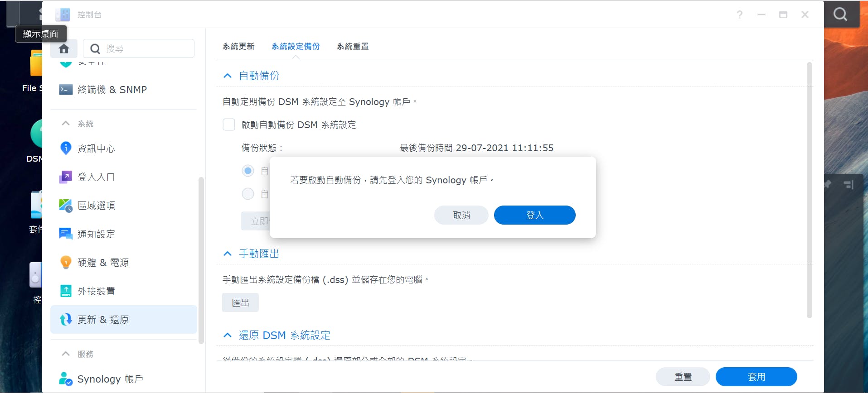Switch to the 系統更新 tab
The width and height of the screenshot is (868, 393).
238,46
